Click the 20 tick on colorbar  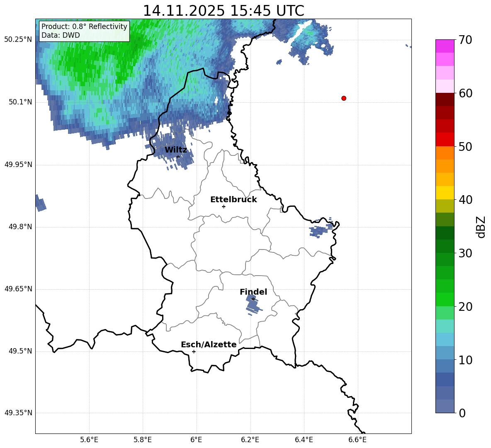[465, 307]
